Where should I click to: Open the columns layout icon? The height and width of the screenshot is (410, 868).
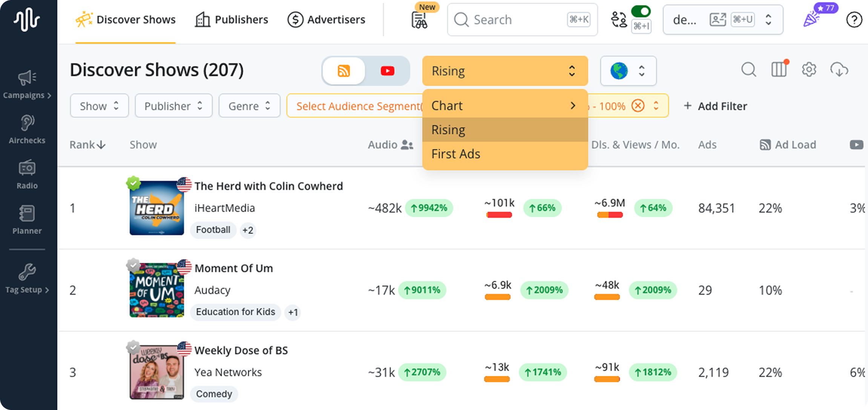pyautogui.click(x=779, y=70)
